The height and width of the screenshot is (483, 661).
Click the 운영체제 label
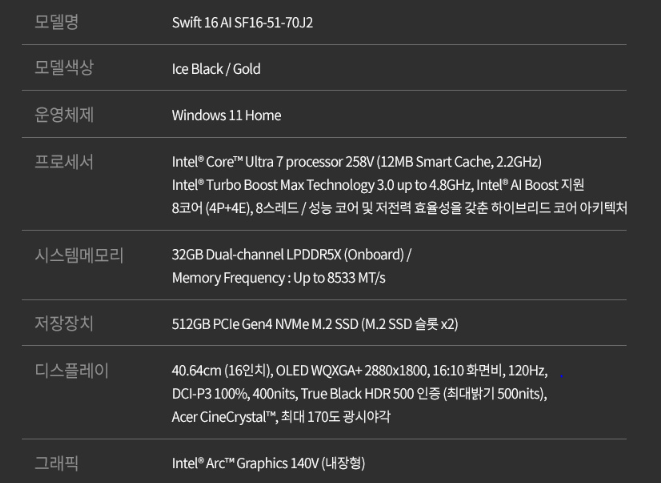coord(65,115)
